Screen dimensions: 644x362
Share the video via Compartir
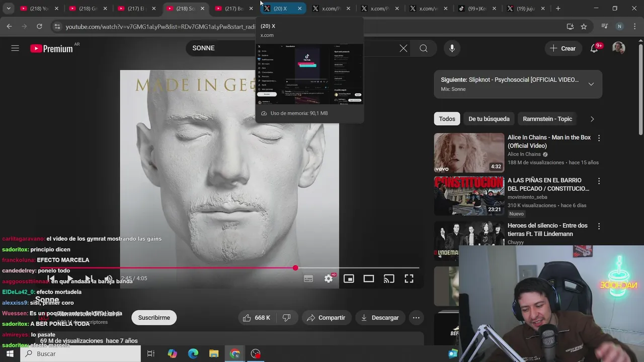point(326,318)
